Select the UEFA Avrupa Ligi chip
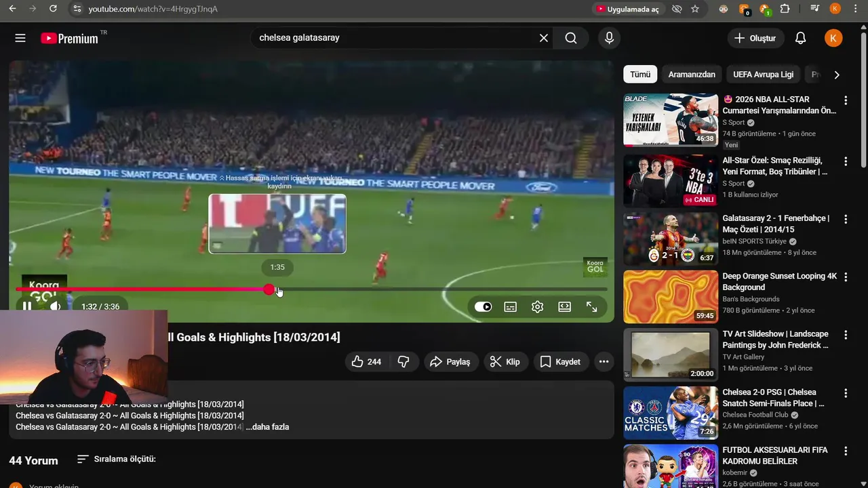This screenshot has height=488, width=868. pyautogui.click(x=764, y=75)
